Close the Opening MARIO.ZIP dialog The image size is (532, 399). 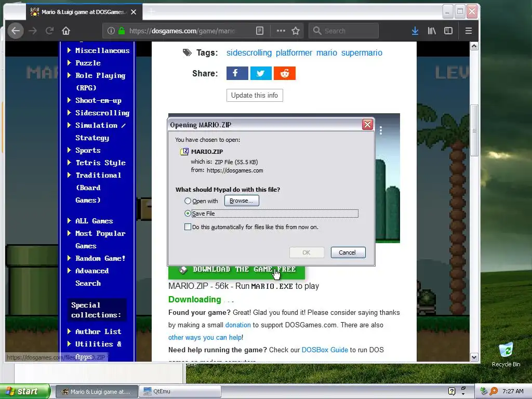pyautogui.click(x=367, y=125)
